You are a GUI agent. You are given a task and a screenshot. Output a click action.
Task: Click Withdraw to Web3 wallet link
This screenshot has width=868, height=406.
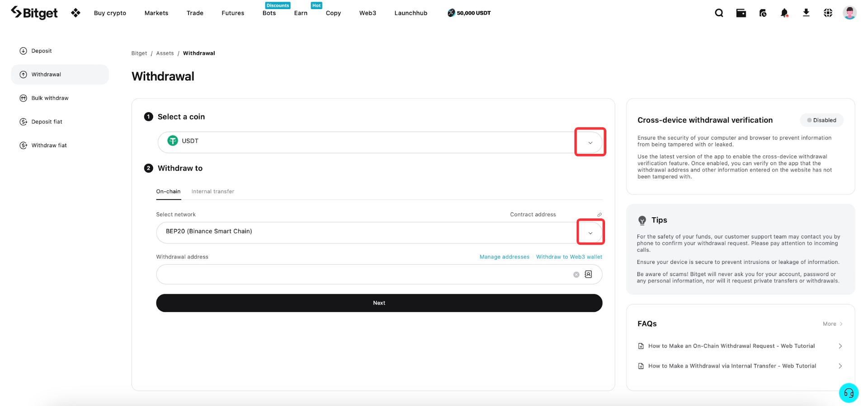[569, 257]
